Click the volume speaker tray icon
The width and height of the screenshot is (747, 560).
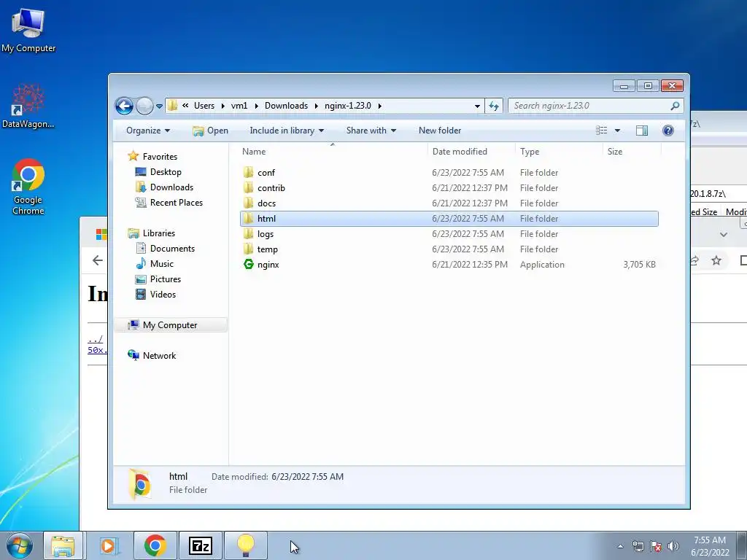[673, 546]
